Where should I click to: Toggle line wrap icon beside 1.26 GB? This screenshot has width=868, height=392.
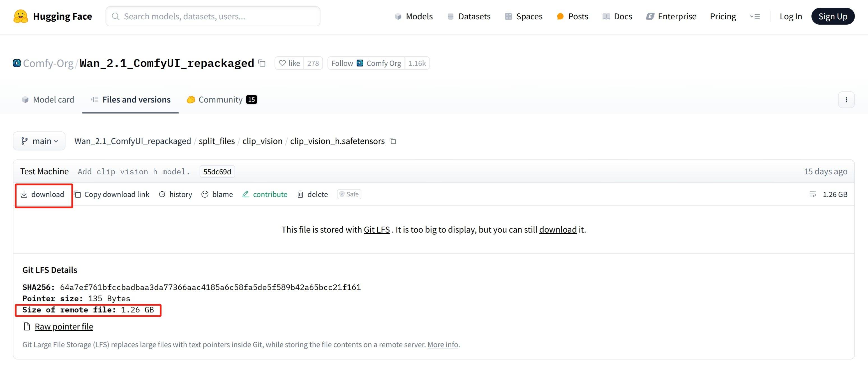[x=812, y=194]
